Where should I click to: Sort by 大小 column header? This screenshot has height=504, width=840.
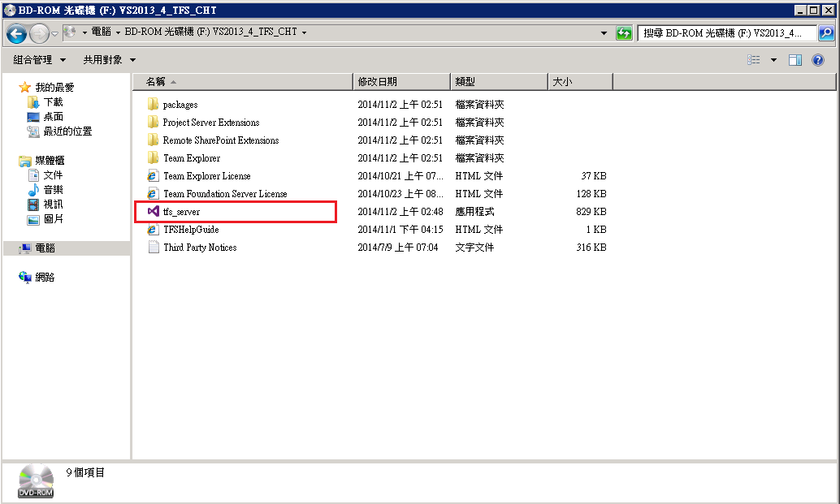581,82
